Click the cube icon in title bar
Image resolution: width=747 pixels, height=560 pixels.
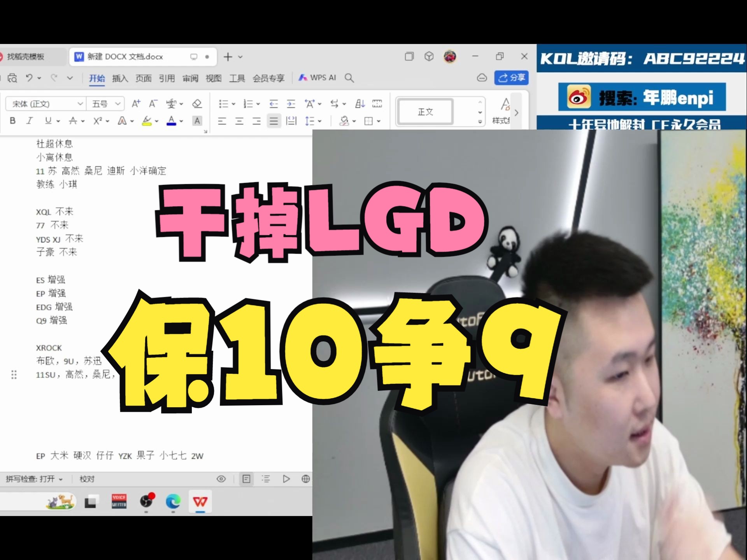click(x=429, y=56)
